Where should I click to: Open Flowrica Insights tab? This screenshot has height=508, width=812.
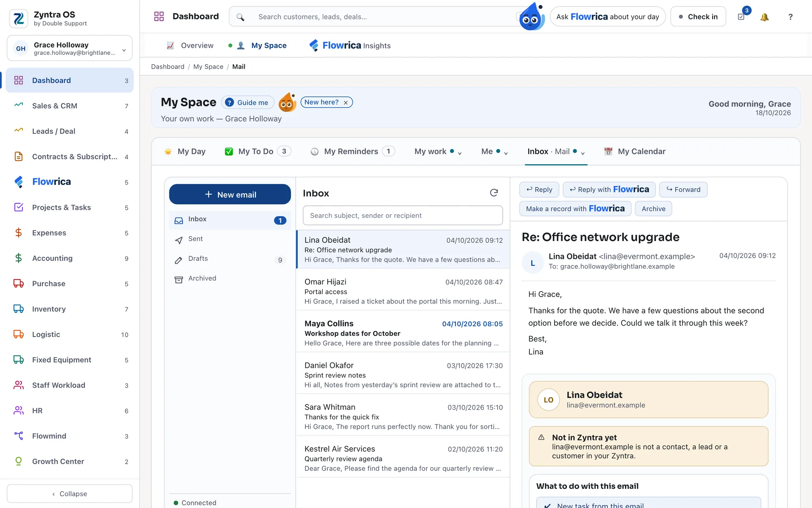350,46
